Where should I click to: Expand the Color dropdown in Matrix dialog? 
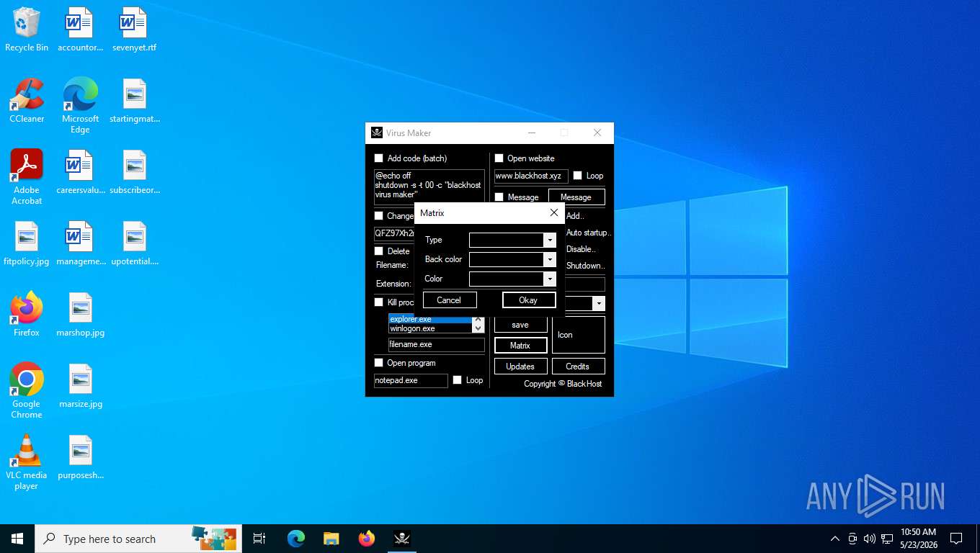(550, 279)
